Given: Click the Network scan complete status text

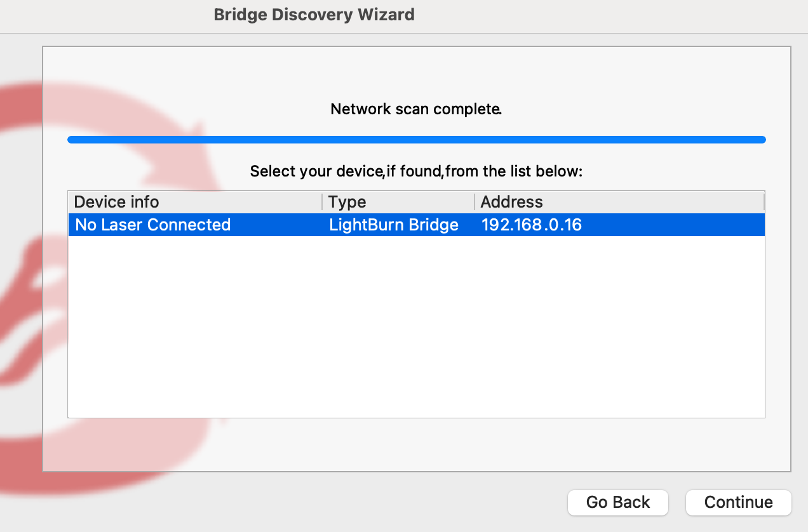Looking at the screenshot, I should coord(417,109).
